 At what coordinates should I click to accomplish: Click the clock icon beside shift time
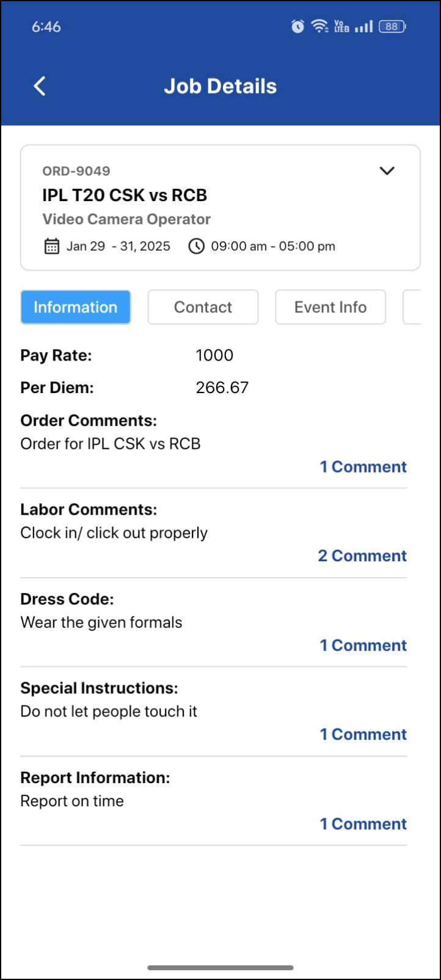pyautogui.click(x=196, y=246)
